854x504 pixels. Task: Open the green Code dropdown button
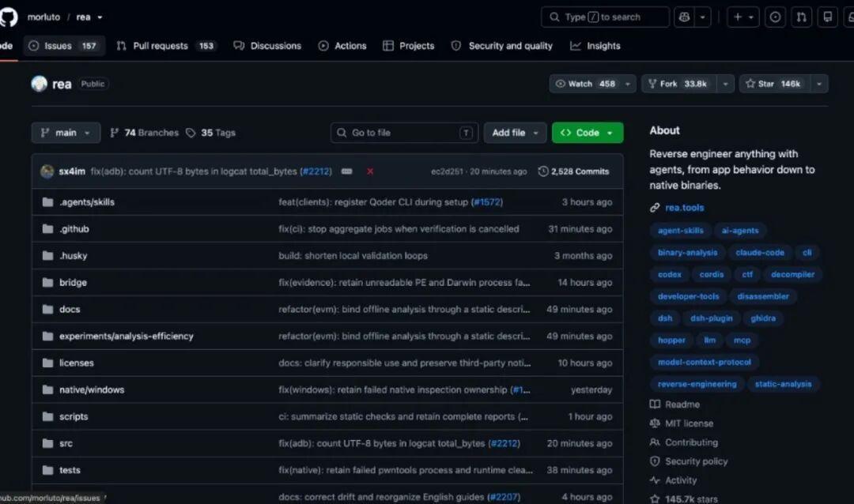tap(587, 133)
